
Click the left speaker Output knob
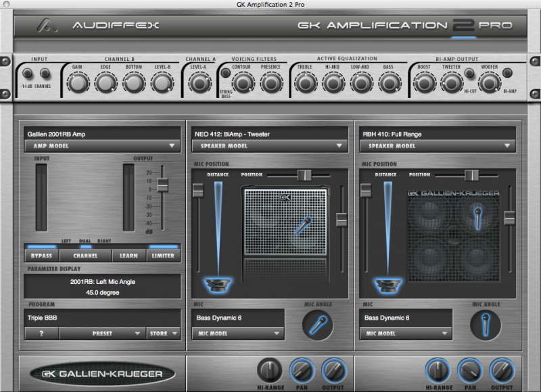click(333, 370)
